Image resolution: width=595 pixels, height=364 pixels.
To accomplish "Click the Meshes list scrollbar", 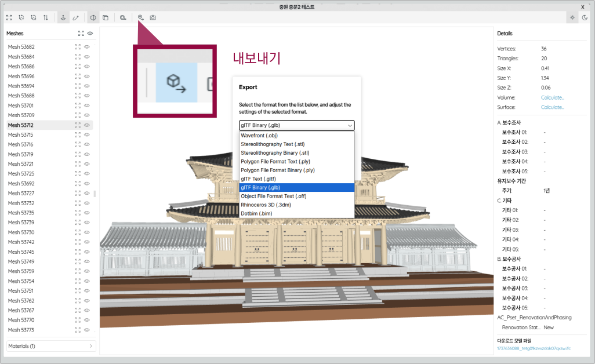I will click(95, 194).
